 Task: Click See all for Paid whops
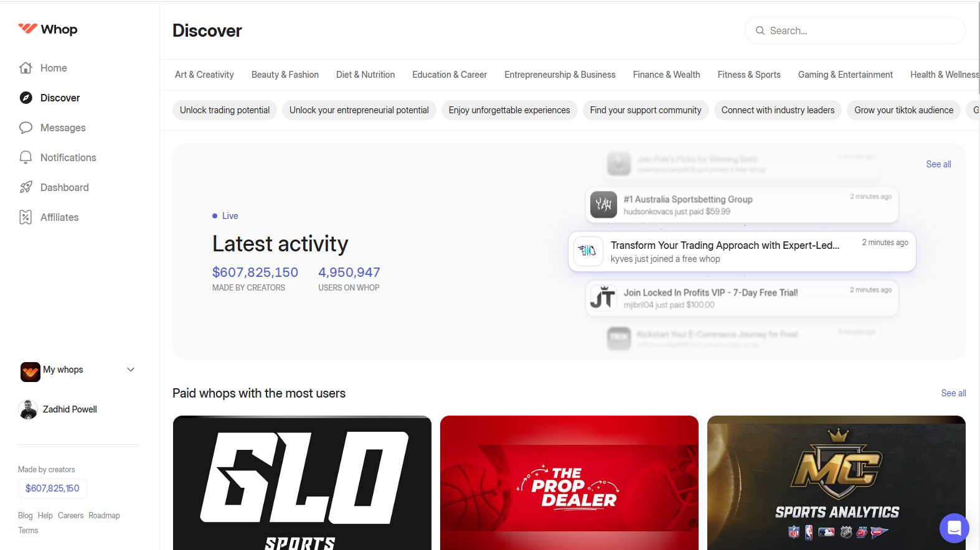pos(953,393)
